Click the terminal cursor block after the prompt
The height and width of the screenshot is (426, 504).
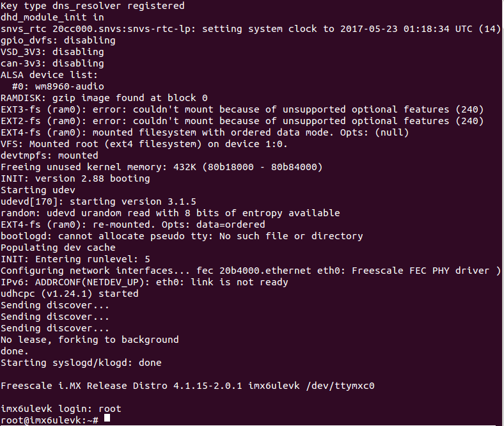tap(107, 419)
